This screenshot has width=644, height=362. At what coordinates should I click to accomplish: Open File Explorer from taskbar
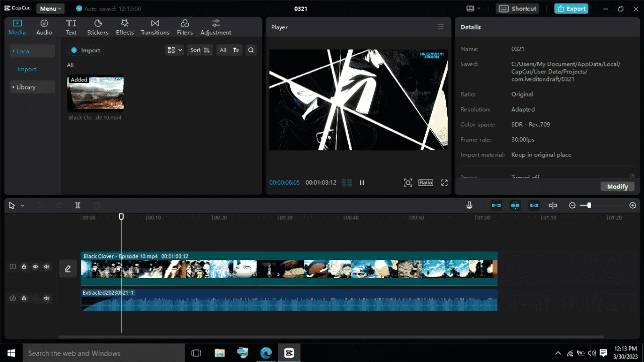point(219,353)
